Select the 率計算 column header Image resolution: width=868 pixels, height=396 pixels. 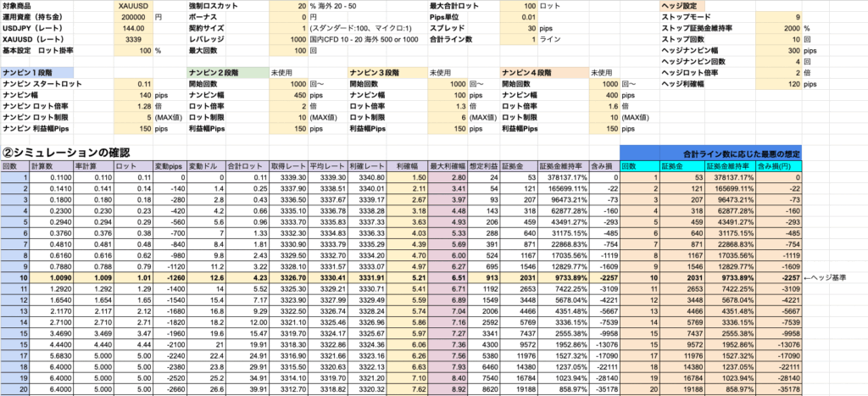click(x=93, y=165)
